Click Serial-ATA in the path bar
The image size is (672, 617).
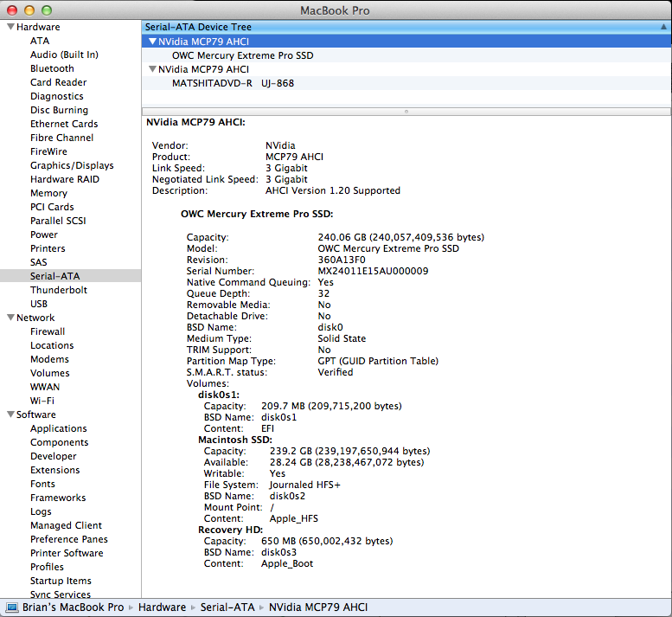[227, 607]
